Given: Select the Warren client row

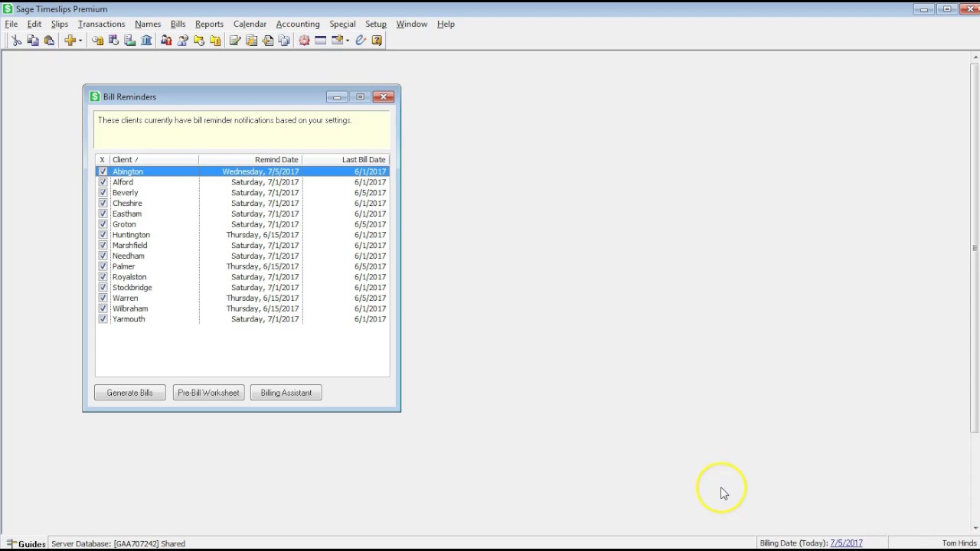Looking at the screenshot, I should pos(242,298).
